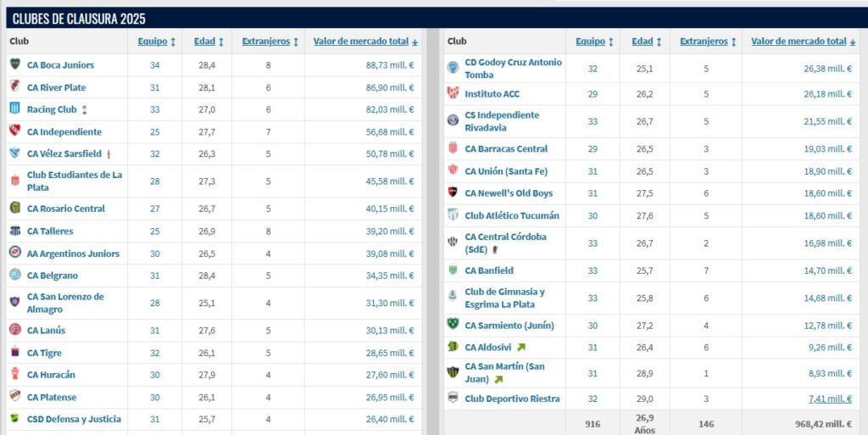This screenshot has height=435, width=868.
Task: Click the Racing Club crest icon
Action: click(x=15, y=109)
